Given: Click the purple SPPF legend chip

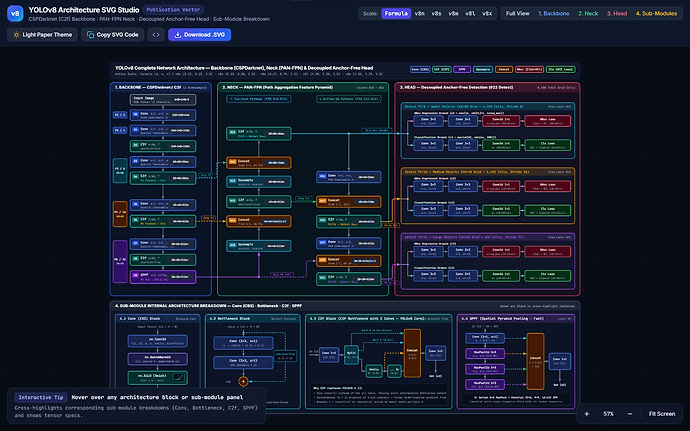Looking at the screenshot, I should 462,70.
